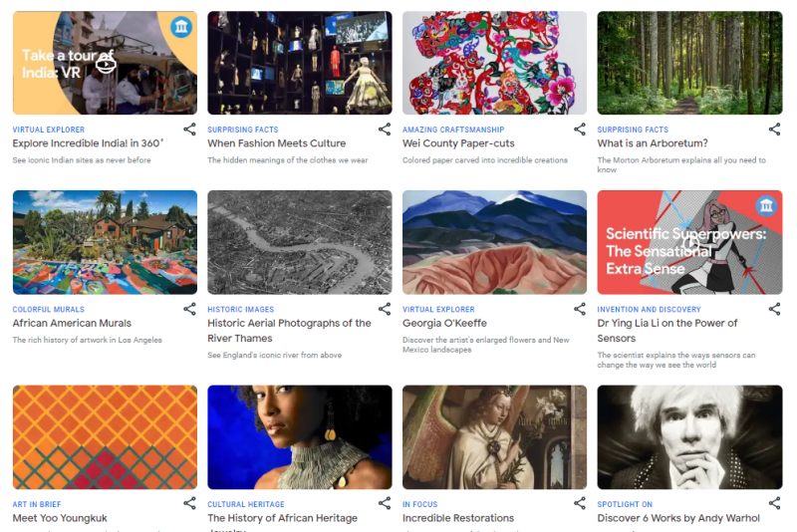The image size is (797, 532).
Task: Click museum badge on India VR thumbnail
Action: click(181, 27)
